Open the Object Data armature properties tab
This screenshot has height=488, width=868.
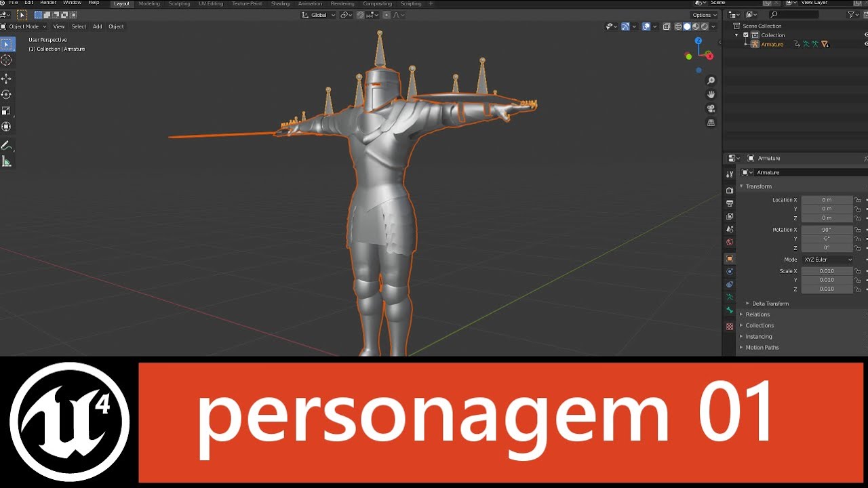coord(730,298)
